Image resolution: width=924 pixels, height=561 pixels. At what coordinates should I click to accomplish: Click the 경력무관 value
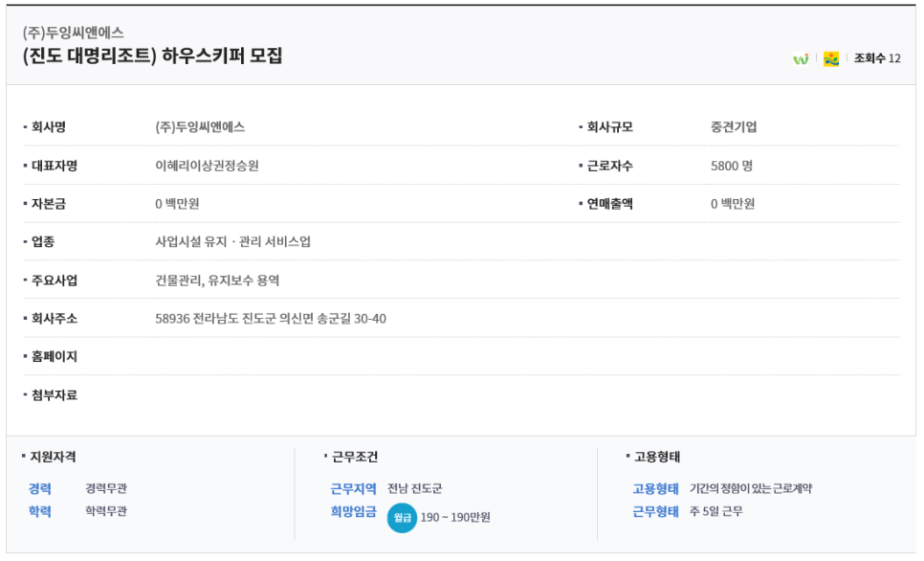click(106, 488)
